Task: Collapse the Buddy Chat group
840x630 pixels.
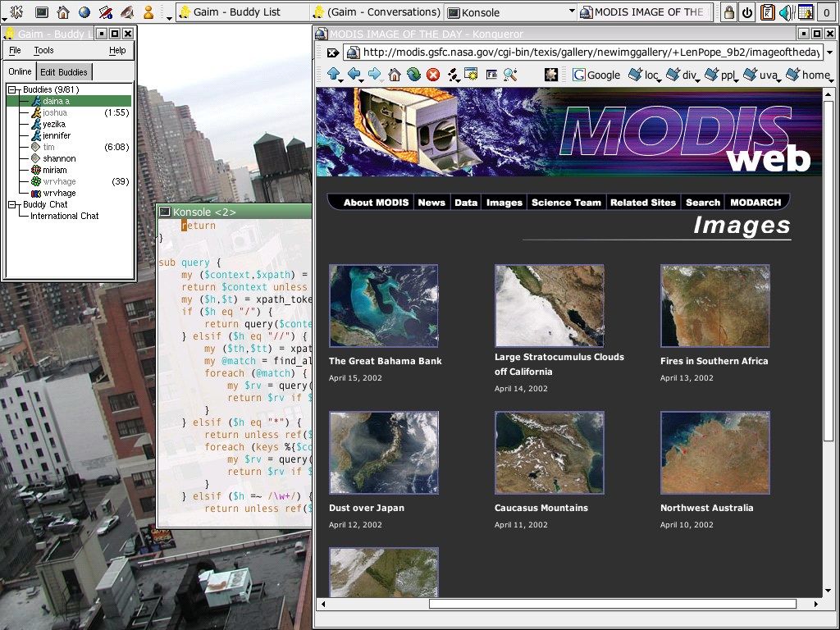Action: click(13, 204)
